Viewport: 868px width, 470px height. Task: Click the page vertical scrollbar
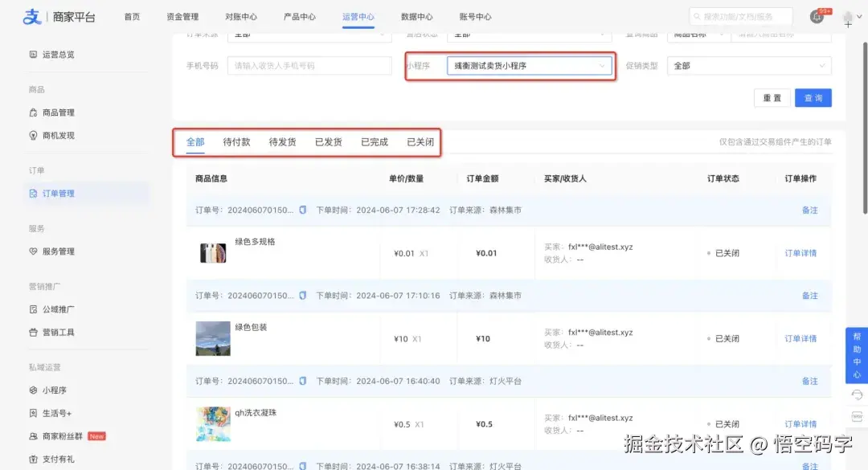(x=865, y=127)
